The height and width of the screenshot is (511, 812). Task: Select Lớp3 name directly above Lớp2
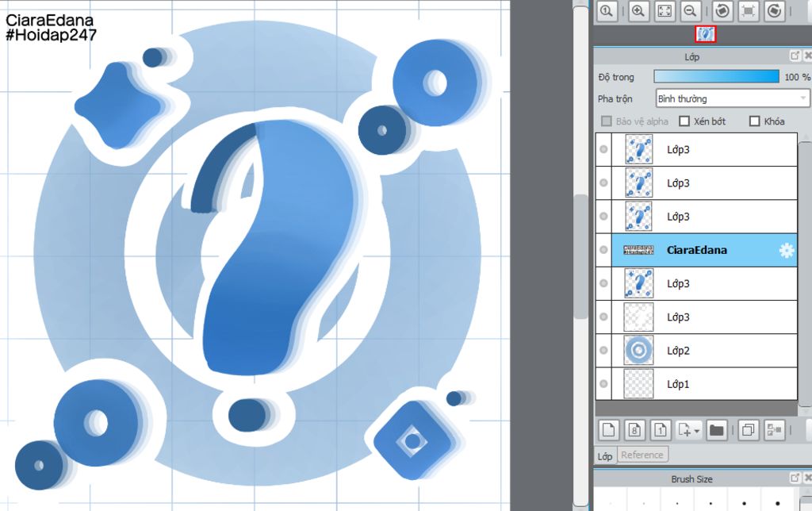coord(678,317)
